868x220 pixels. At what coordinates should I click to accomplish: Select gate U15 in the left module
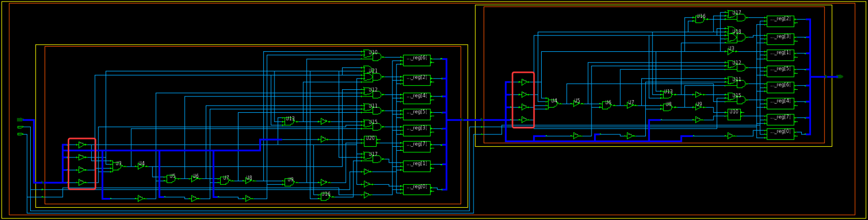pos(372,125)
